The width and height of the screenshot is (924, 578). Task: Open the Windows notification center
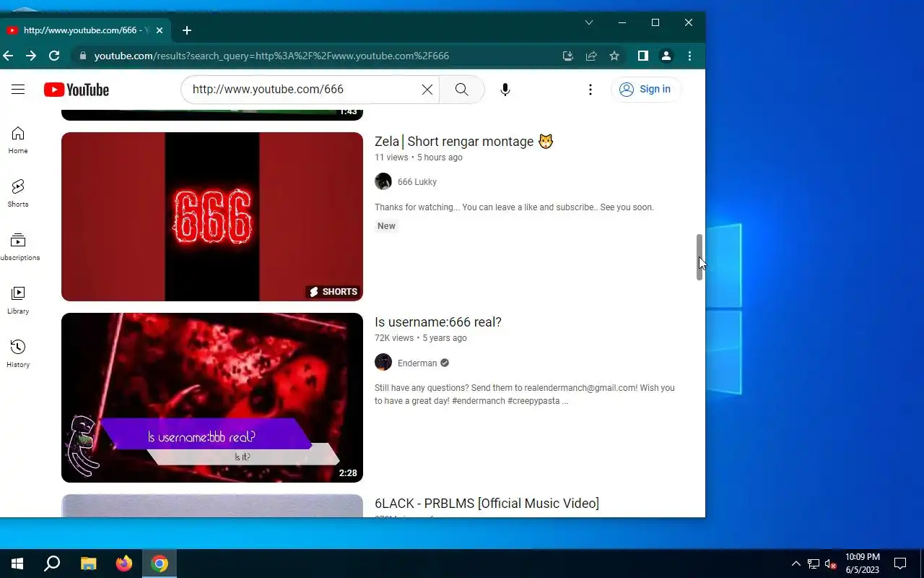900,564
